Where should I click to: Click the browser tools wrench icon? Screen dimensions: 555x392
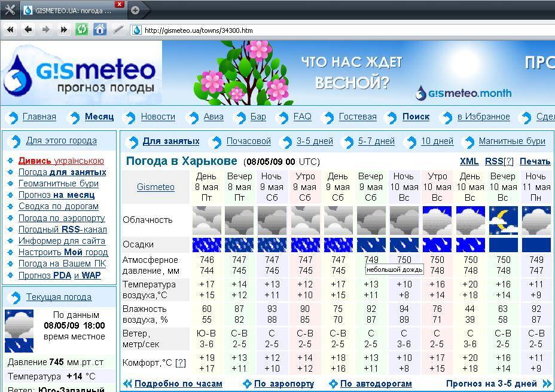click(x=10, y=10)
